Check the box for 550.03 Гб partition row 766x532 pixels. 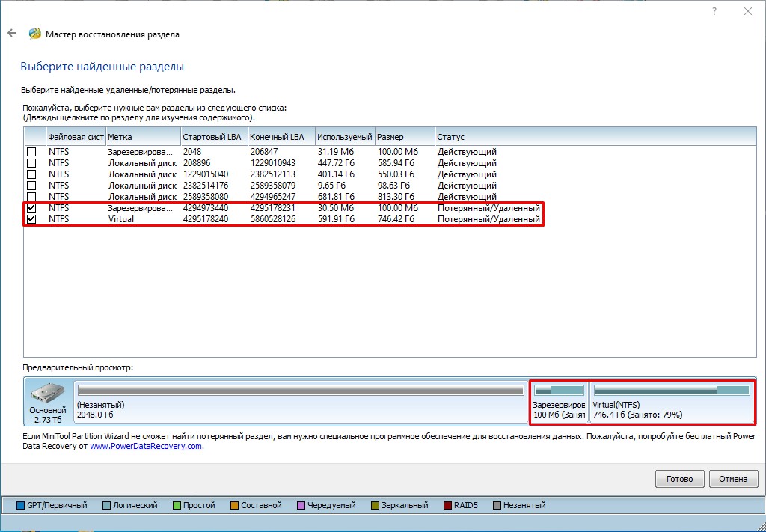coord(31,174)
